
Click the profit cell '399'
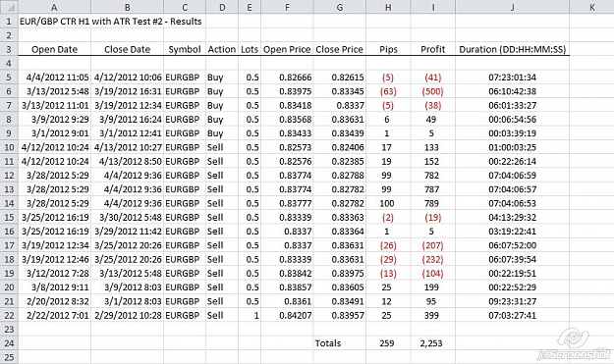coord(432,315)
